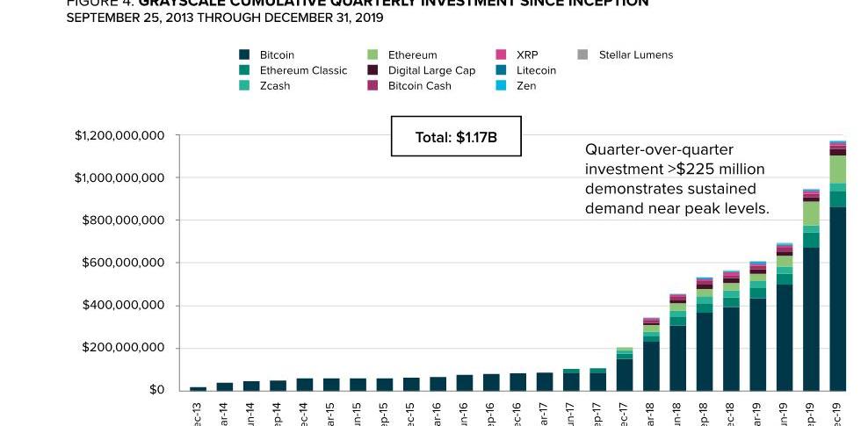Click the Dec-19 Ethereum bar segment
This screenshot has width=868, height=426.
point(837,170)
